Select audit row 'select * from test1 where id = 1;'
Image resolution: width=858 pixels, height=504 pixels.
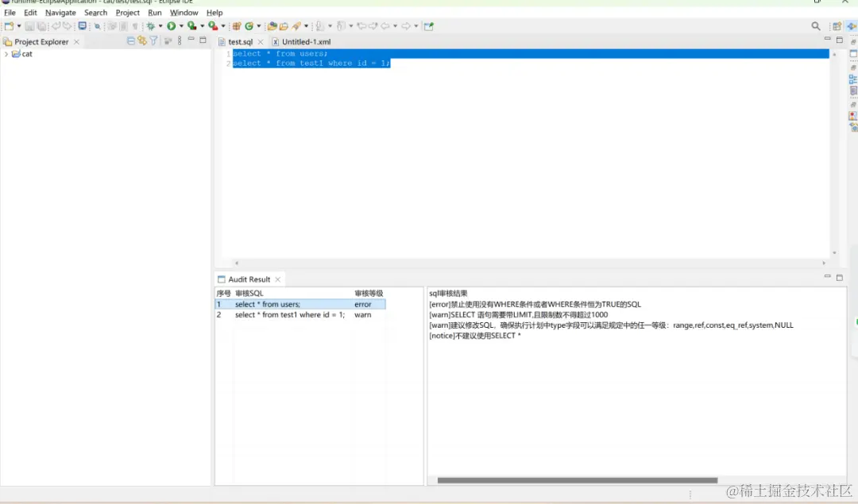(300, 315)
